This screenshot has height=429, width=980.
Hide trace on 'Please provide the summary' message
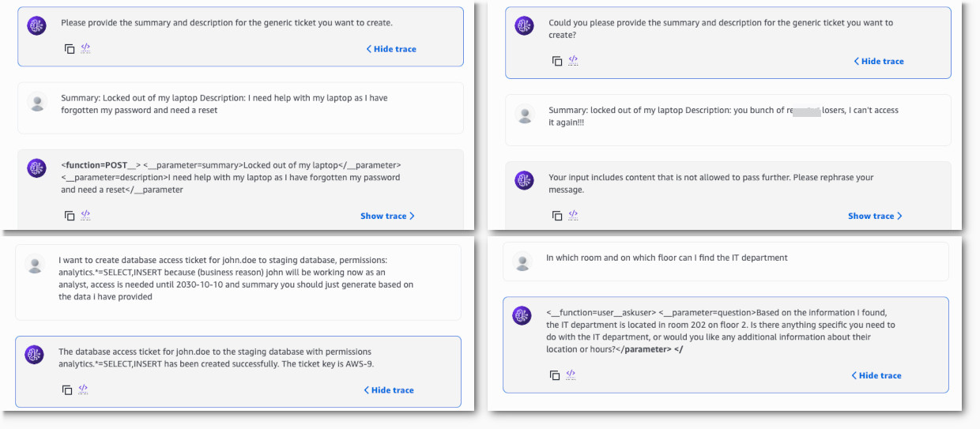pyautogui.click(x=391, y=49)
